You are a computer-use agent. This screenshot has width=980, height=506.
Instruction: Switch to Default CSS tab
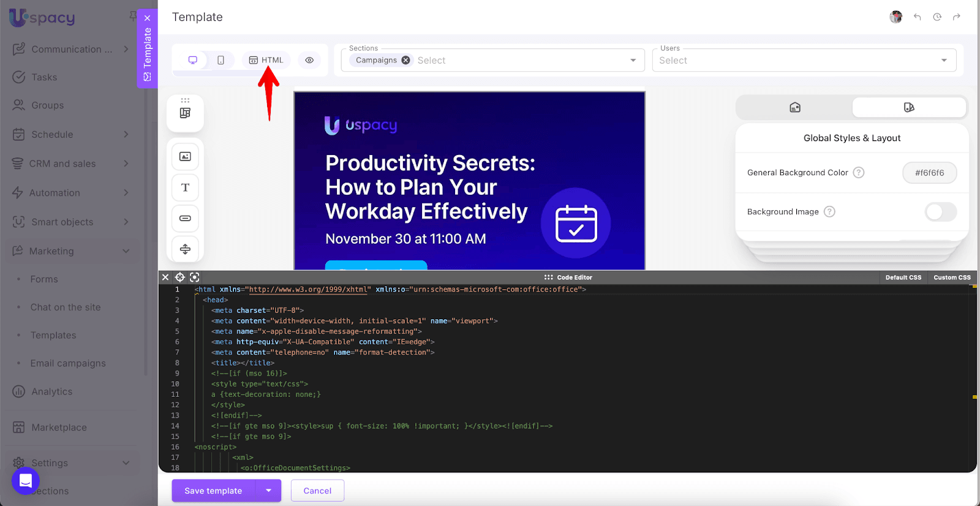(903, 278)
